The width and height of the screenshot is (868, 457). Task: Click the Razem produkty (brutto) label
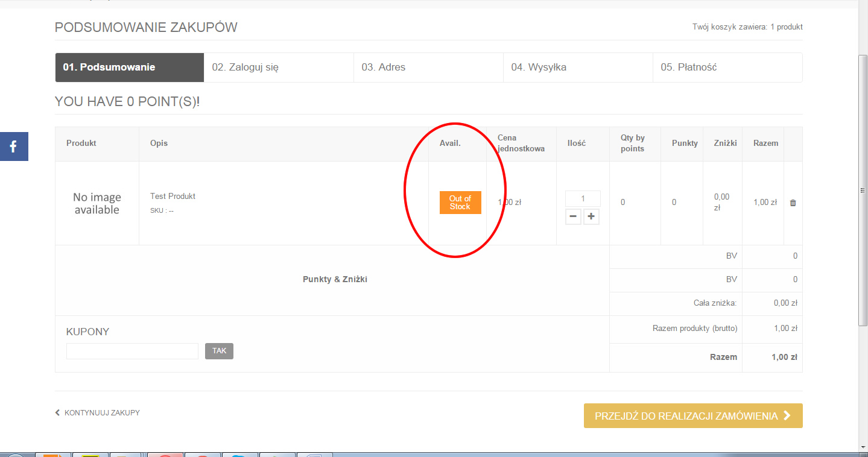(x=695, y=329)
